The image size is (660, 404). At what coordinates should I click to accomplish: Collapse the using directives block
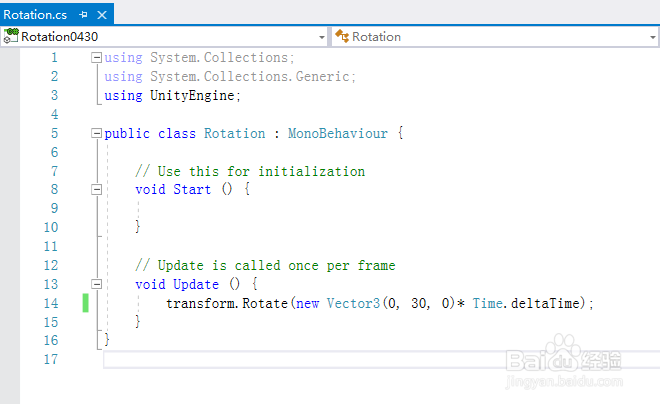pyautogui.click(x=96, y=57)
